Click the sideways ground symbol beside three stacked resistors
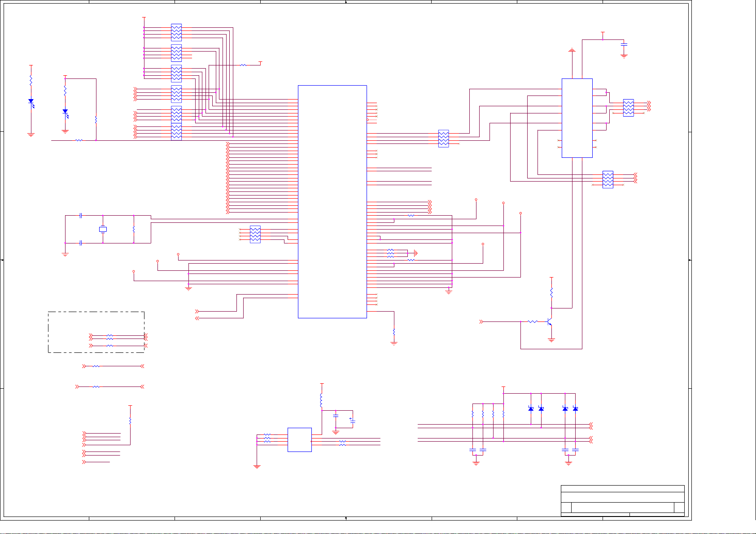 click(x=416, y=253)
